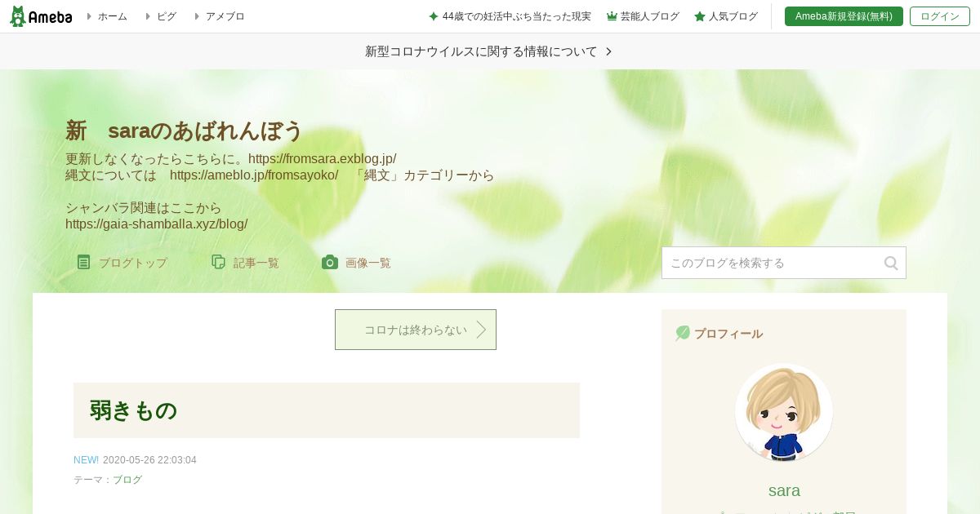
Task: Open ホーム in top navigation
Action: click(x=112, y=16)
